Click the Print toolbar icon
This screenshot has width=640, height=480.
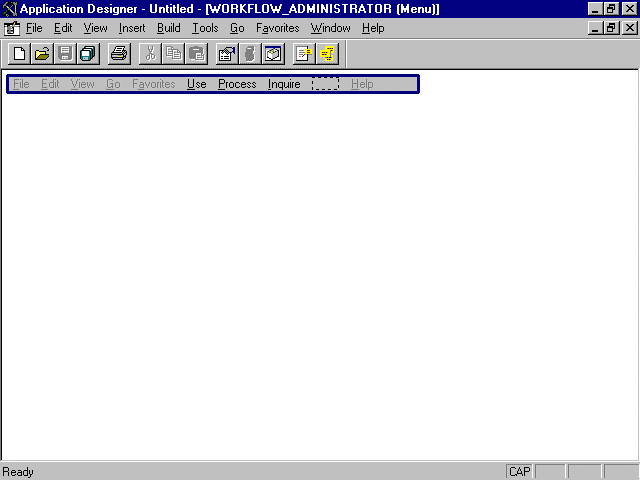119,54
